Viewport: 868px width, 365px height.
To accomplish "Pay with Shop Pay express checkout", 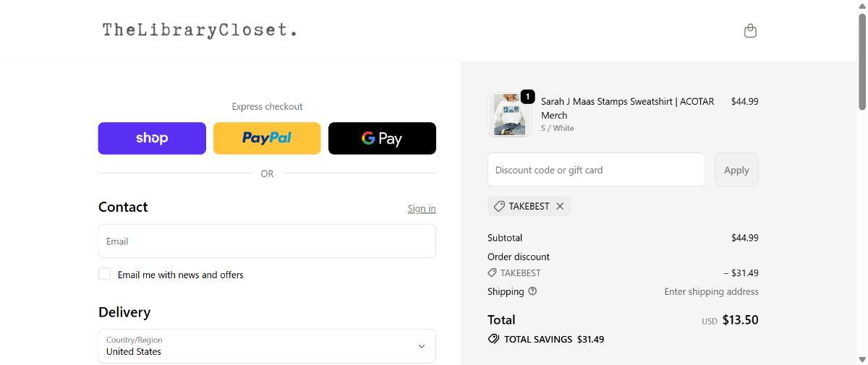I will coord(152,138).
